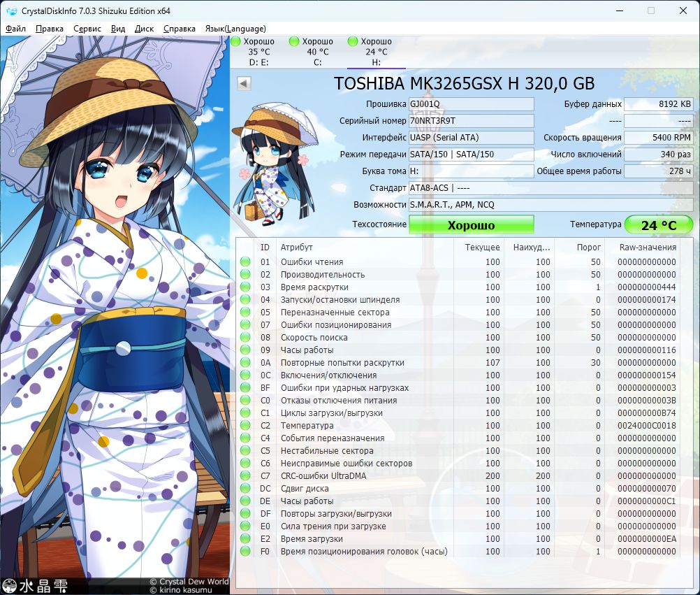Click the green Хорошо health status button

pos(472,224)
